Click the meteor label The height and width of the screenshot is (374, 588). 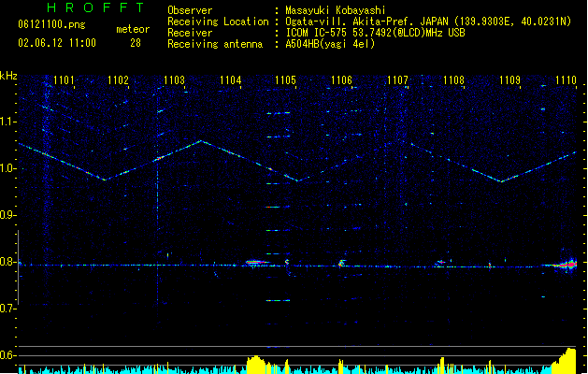tap(133, 29)
